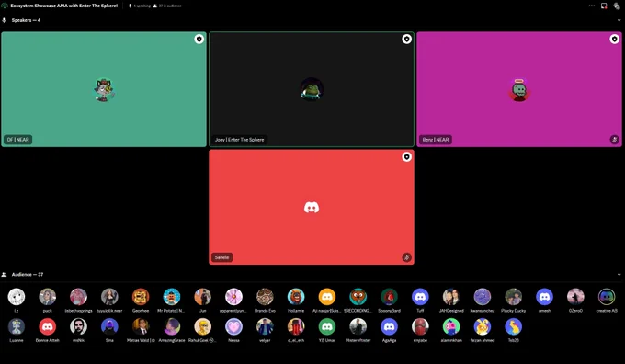This screenshot has height=364, width=625.
Task: Open Tuff's default Discord avatar
Action: click(420, 297)
